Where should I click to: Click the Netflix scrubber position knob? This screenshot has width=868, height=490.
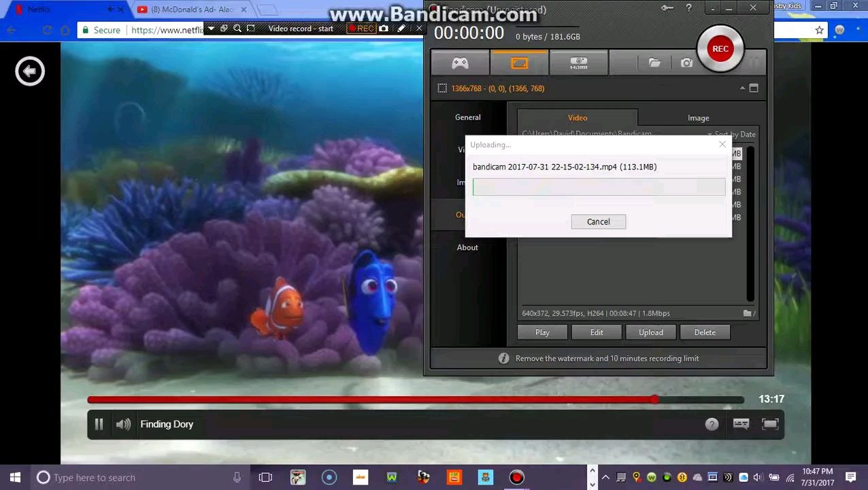(x=654, y=399)
